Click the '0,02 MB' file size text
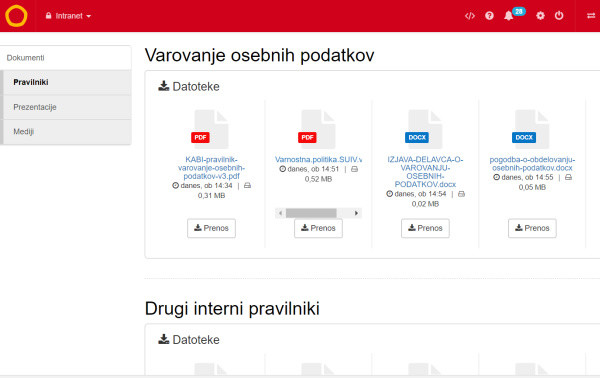The image size is (600, 378). coord(425,204)
